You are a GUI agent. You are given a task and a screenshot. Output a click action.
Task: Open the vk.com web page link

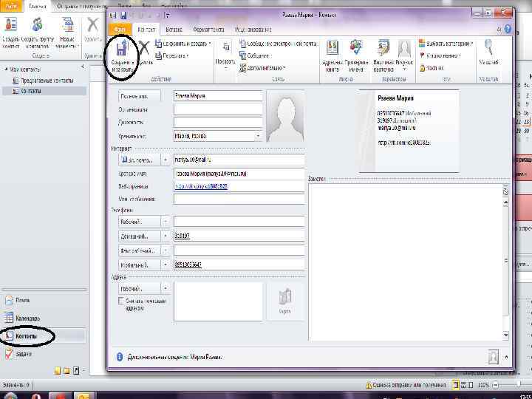pyautogui.click(x=201, y=186)
